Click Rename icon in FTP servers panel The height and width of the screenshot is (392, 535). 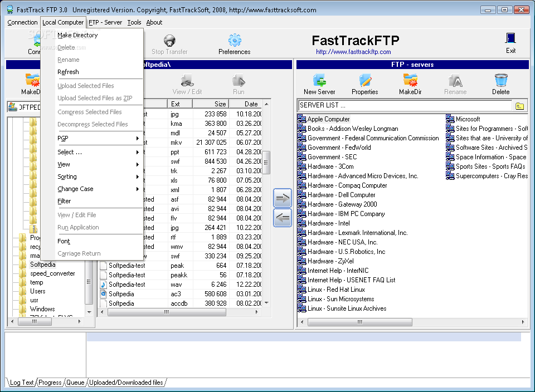click(455, 80)
